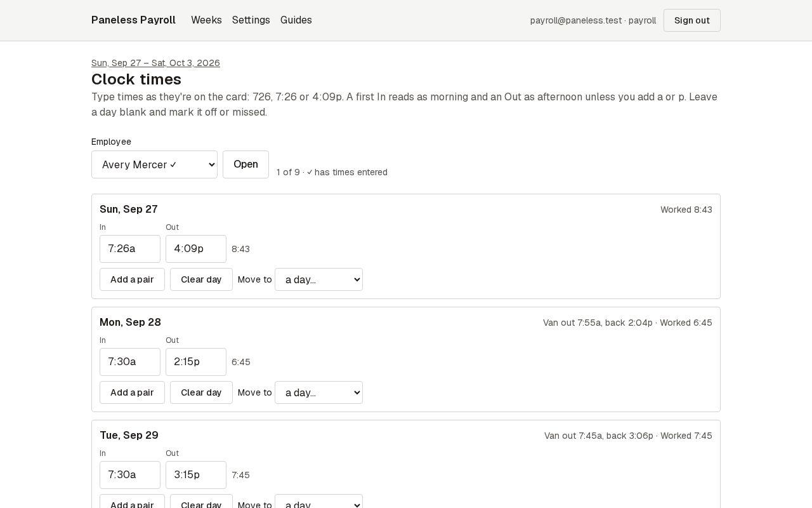Add a pair for Mon, Sep 28
Screen dimensions: 812x508
pos(132,392)
